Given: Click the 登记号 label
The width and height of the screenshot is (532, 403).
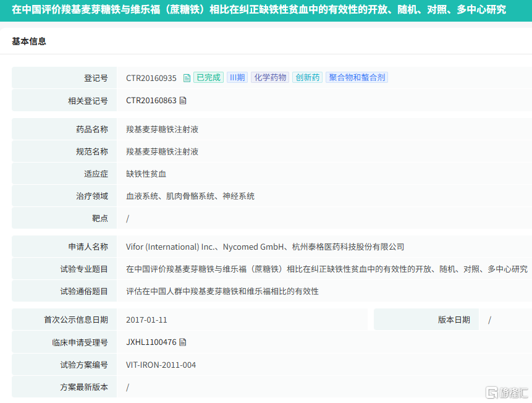Looking at the screenshot, I should coord(96,78).
